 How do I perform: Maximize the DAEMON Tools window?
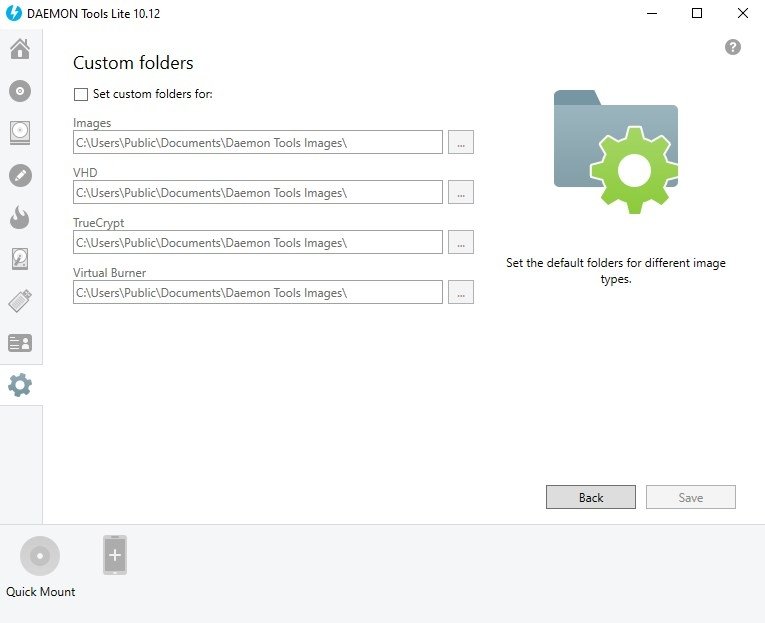(x=697, y=13)
